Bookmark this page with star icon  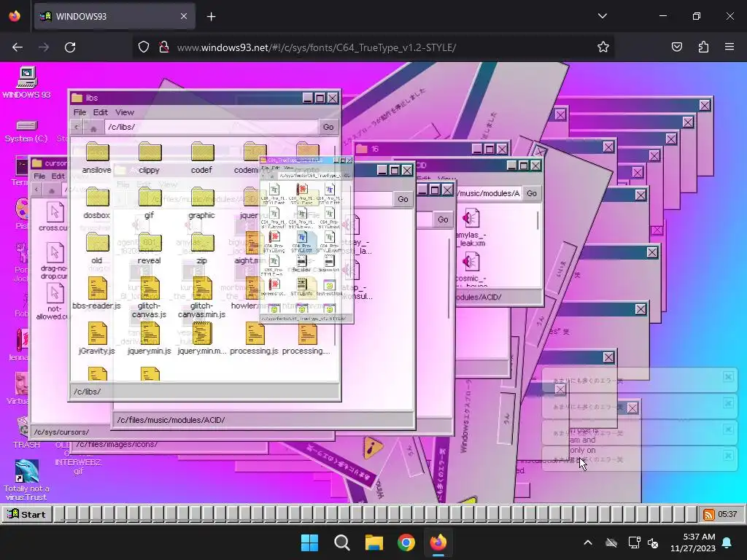pos(603,47)
